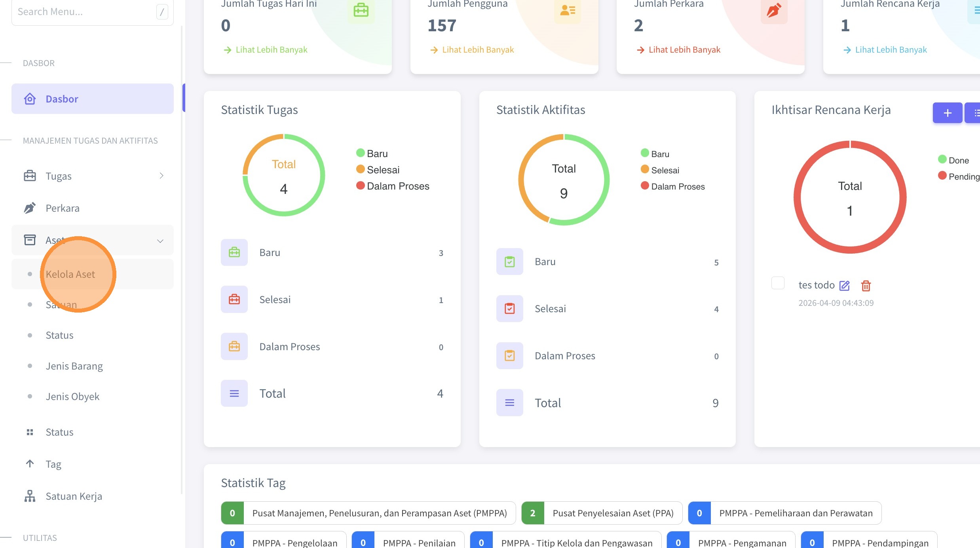Viewport: 980px width, 548px height.
Task: Edit the 'tes todo' item with pencil icon
Action: click(845, 285)
